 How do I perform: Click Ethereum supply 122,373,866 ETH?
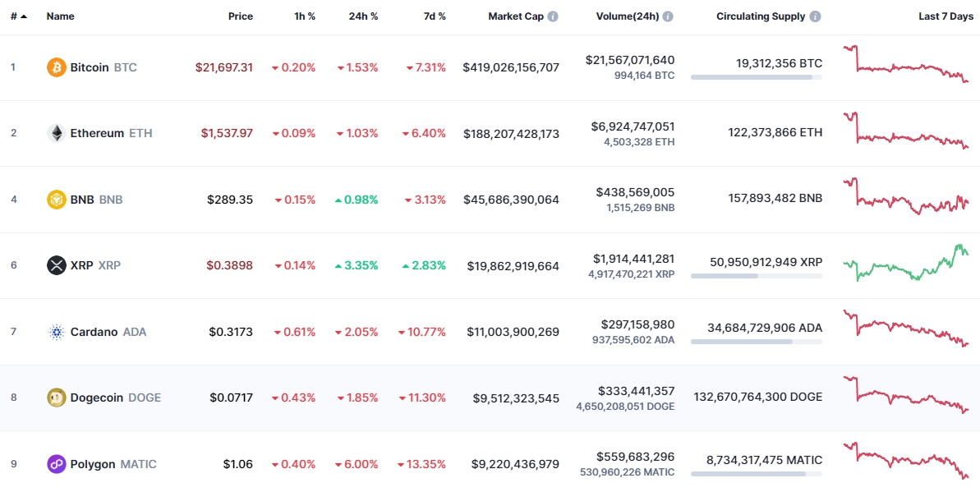click(x=775, y=132)
